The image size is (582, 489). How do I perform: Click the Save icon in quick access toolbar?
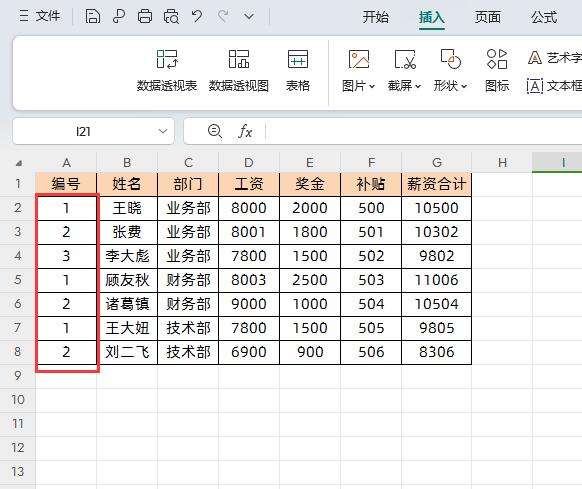tap(92, 16)
